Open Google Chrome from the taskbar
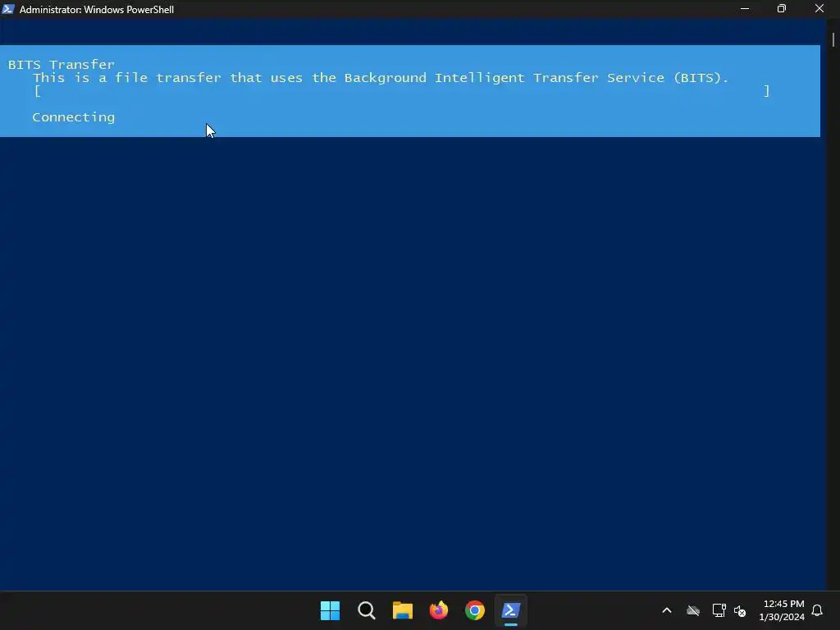 click(475, 610)
